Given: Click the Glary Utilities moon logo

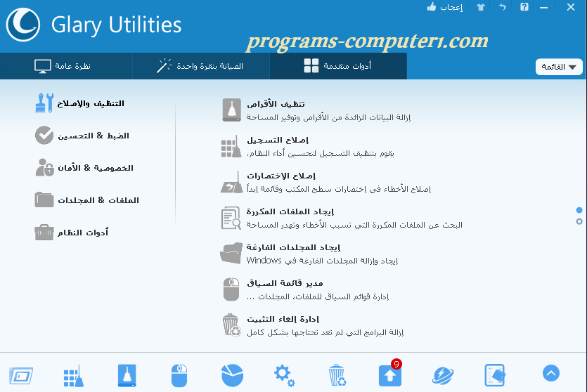Looking at the screenshot, I should [x=23, y=25].
